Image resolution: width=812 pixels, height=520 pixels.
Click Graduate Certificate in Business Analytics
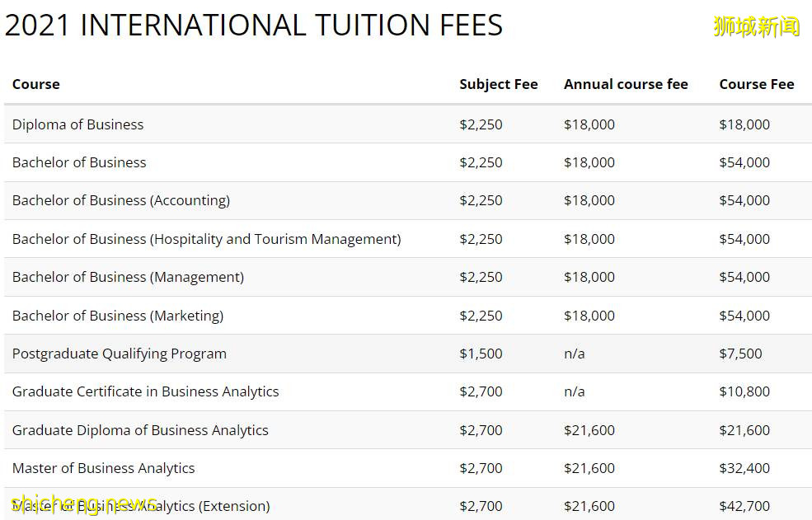point(145,391)
